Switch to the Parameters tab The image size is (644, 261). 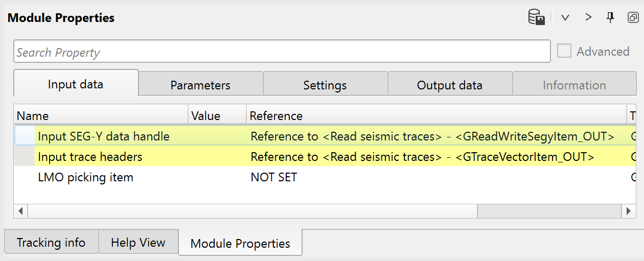click(200, 85)
